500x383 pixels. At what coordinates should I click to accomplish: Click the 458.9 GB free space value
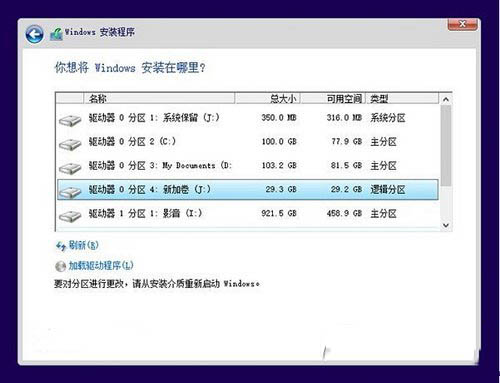click(x=344, y=213)
